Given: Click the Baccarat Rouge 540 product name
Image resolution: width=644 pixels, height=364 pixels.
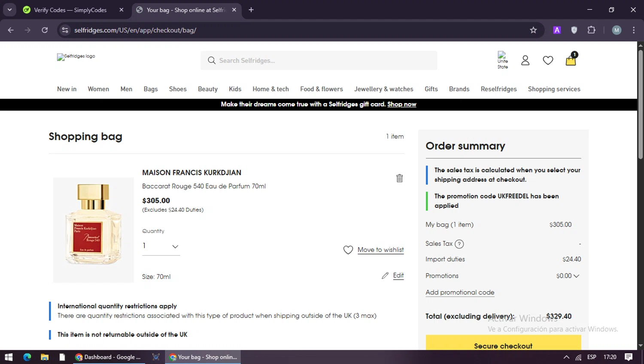Looking at the screenshot, I should [x=204, y=186].
